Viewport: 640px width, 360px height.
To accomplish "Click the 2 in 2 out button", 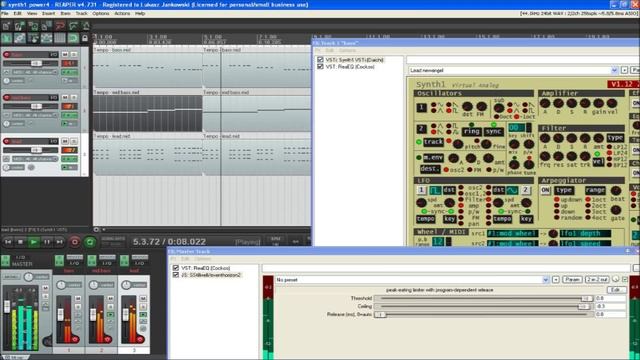I will tap(597, 280).
